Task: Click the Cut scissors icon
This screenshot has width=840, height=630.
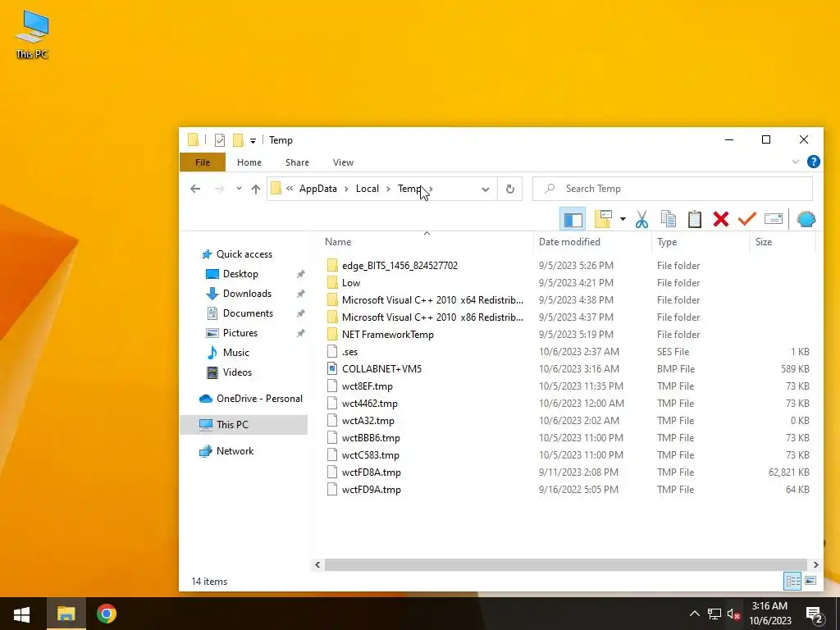Action: pos(641,219)
